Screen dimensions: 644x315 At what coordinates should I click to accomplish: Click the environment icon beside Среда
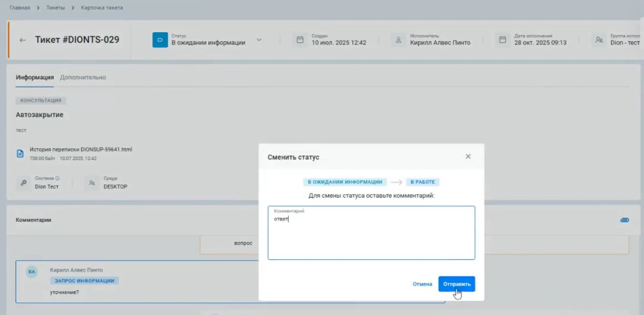[x=92, y=183]
